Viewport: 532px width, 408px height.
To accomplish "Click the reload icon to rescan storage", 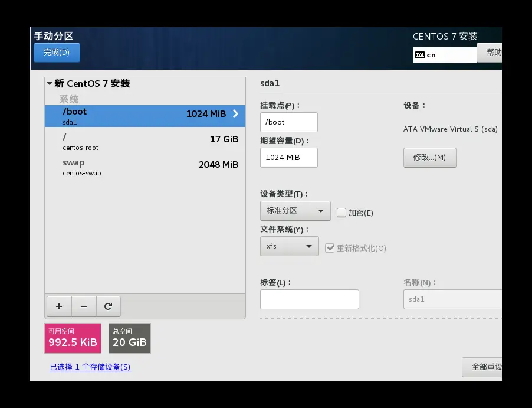I will (x=109, y=306).
